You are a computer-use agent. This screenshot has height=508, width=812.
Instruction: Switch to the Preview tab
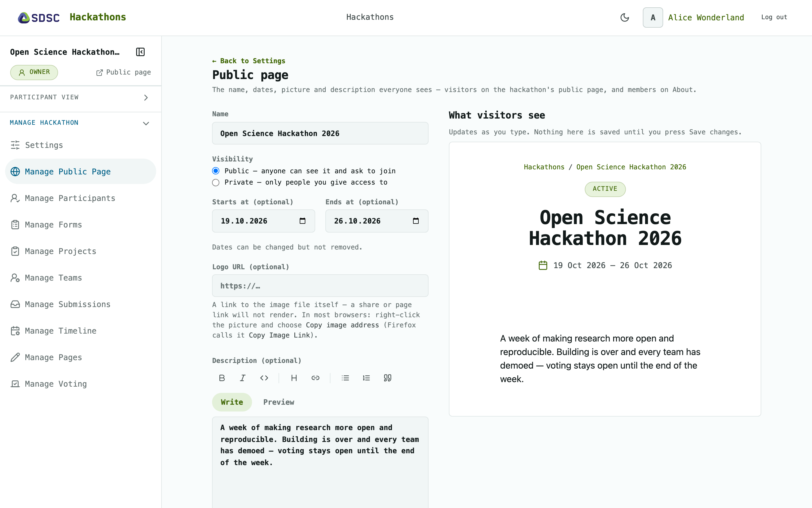[x=279, y=402]
